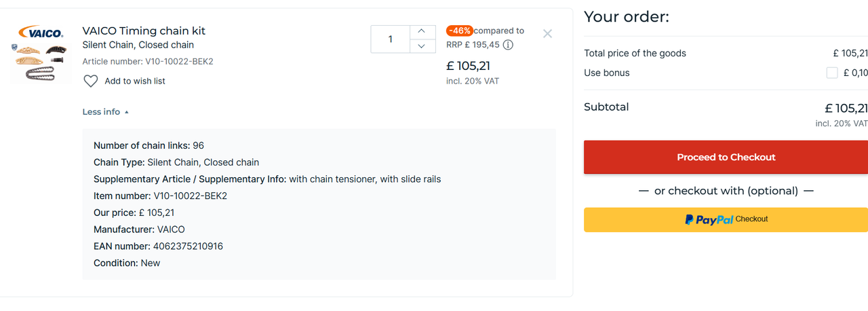Proceed to Checkout with the red button
The width and height of the screenshot is (868, 311).
tap(726, 157)
